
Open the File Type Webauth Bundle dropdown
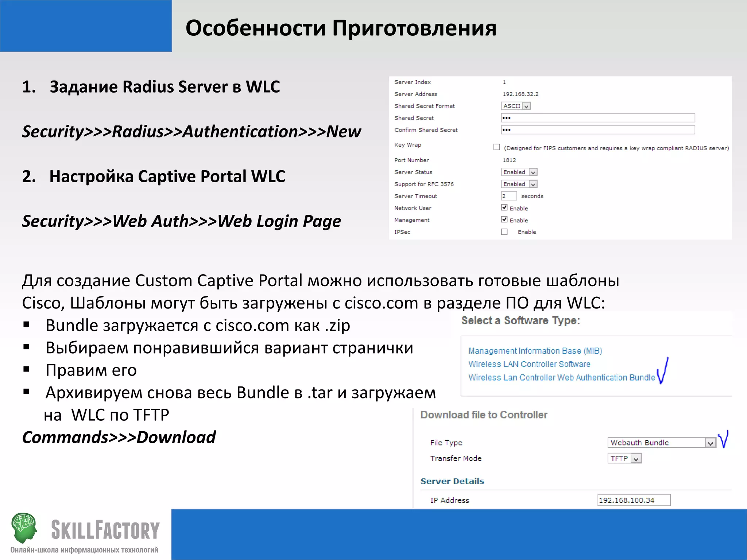(x=661, y=443)
